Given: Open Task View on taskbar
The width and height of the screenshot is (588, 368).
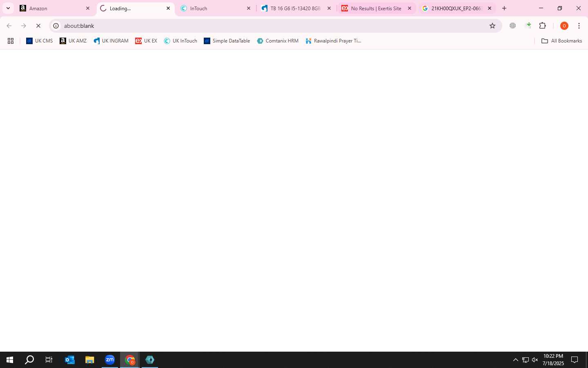Looking at the screenshot, I should [x=49, y=360].
